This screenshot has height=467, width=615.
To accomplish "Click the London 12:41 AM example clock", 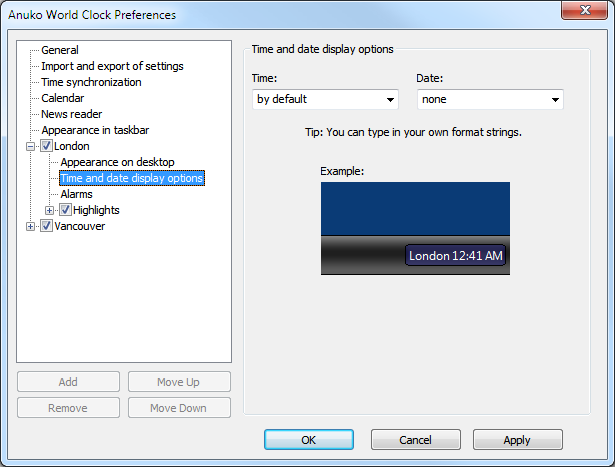I will tap(456, 256).
